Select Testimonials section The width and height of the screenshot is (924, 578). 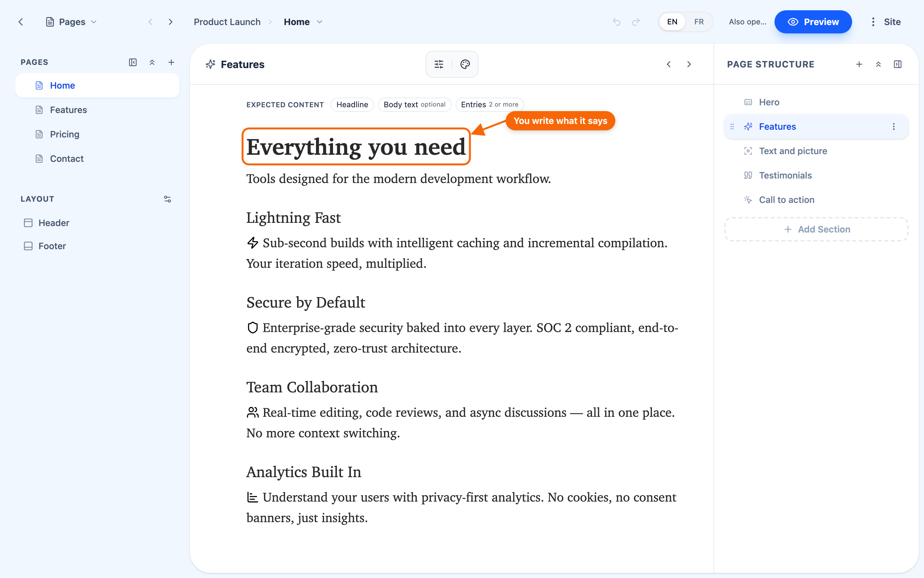coord(816,175)
